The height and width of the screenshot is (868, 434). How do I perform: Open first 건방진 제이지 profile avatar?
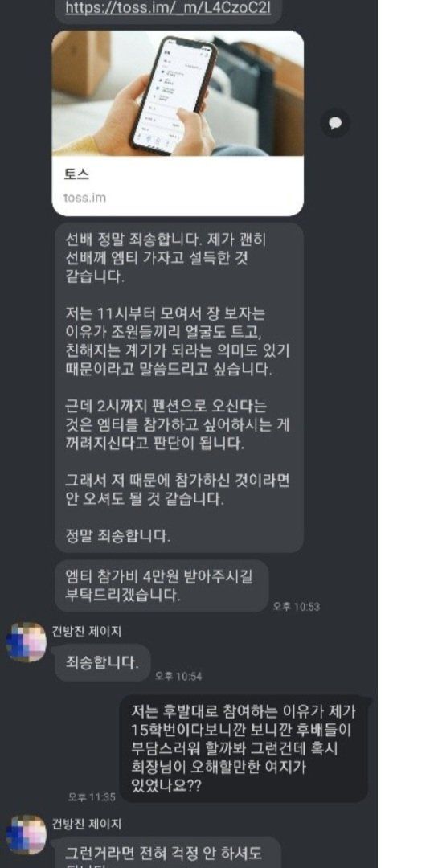26,642
